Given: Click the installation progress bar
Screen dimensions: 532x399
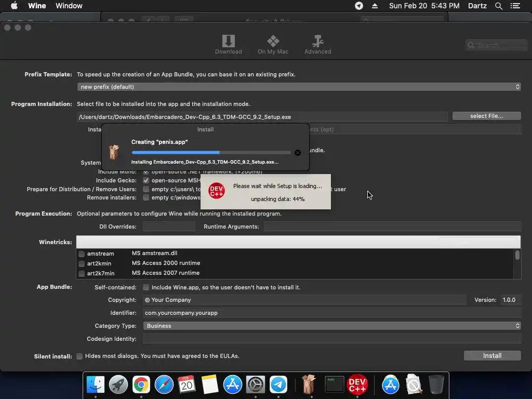Looking at the screenshot, I should click(x=211, y=153).
